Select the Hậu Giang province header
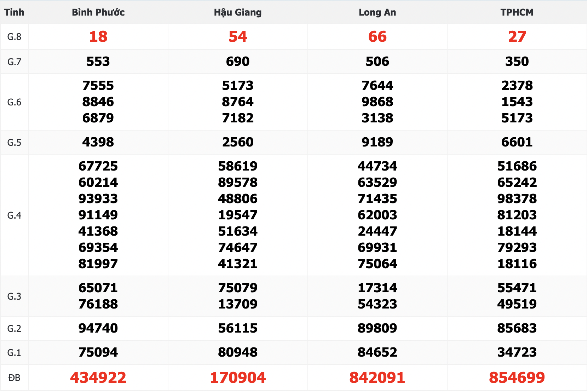Screen dimensions: 588x392 [238, 12]
